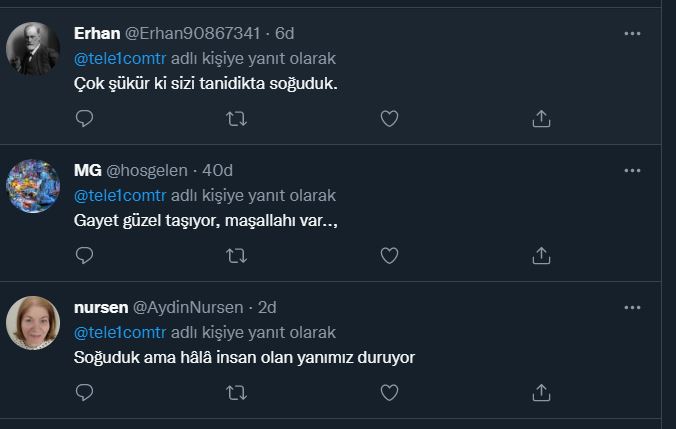
Task: Reply to Erhan's tweet
Action: tap(85, 119)
